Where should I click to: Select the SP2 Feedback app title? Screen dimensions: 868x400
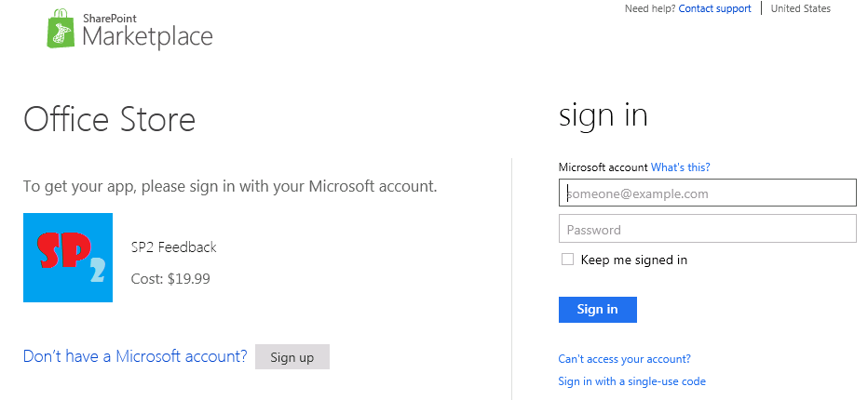tap(174, 247)
